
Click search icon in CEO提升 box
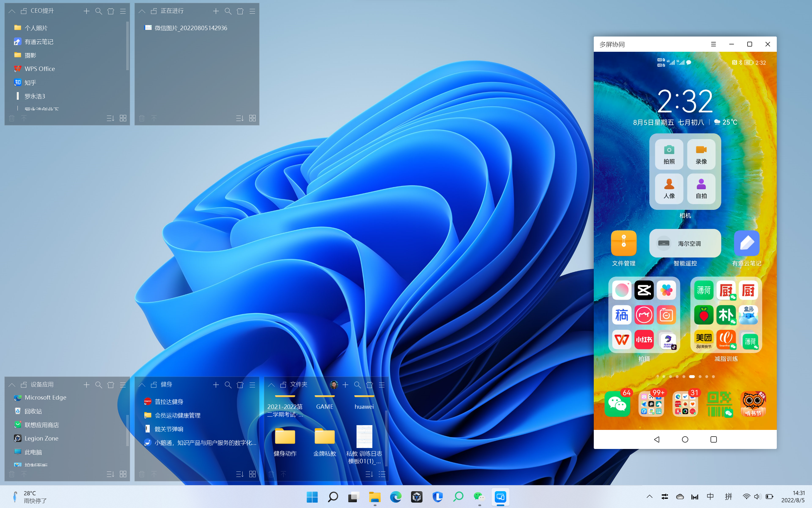tap(99, 11)
